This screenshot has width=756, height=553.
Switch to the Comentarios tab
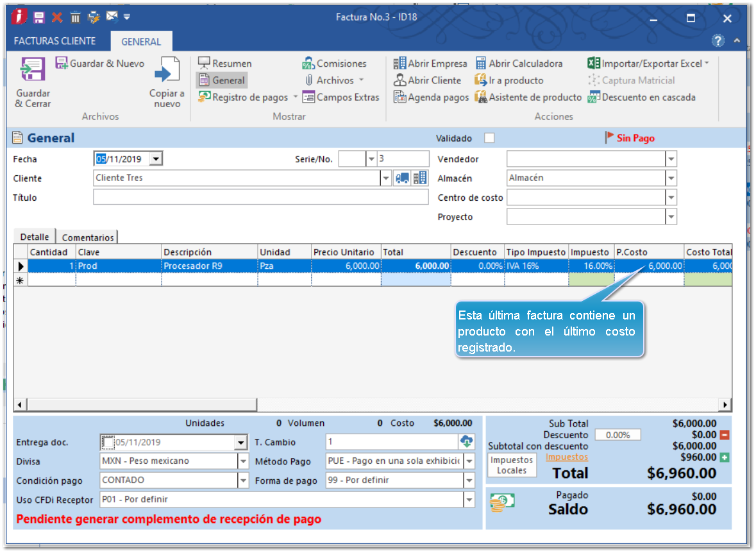[88, 237]
